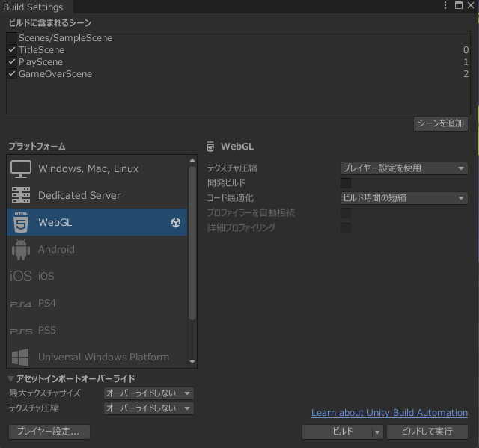Viewport: 479px width, 448px height.
Task: Select the GameOverScene scene name
Action: [x=55, y=73]
